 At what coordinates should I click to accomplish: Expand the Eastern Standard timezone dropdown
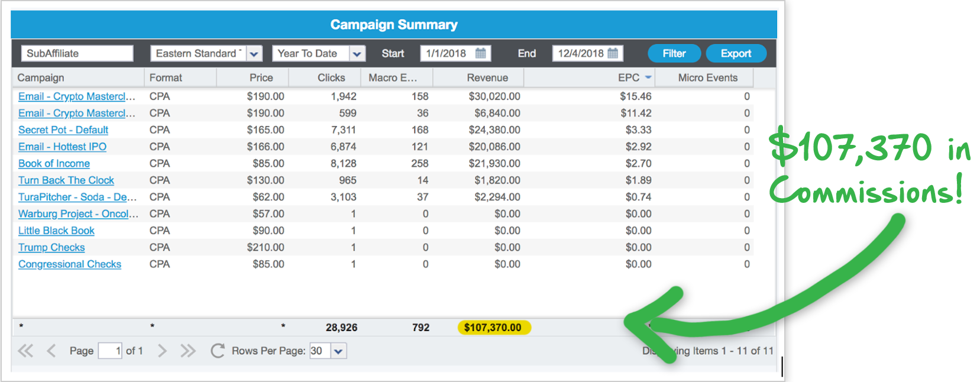click(x=254, y=54)
